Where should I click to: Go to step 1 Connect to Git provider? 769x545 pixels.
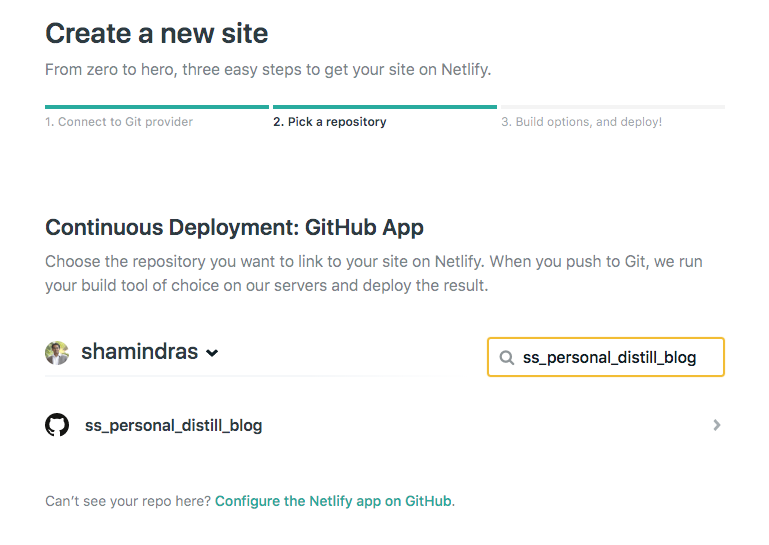point(119,122)
